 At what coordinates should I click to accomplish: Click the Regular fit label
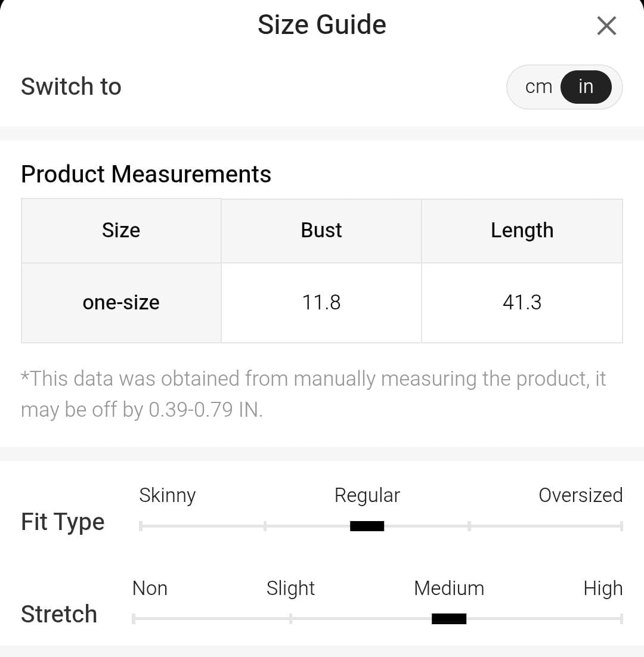coord(367,495)
